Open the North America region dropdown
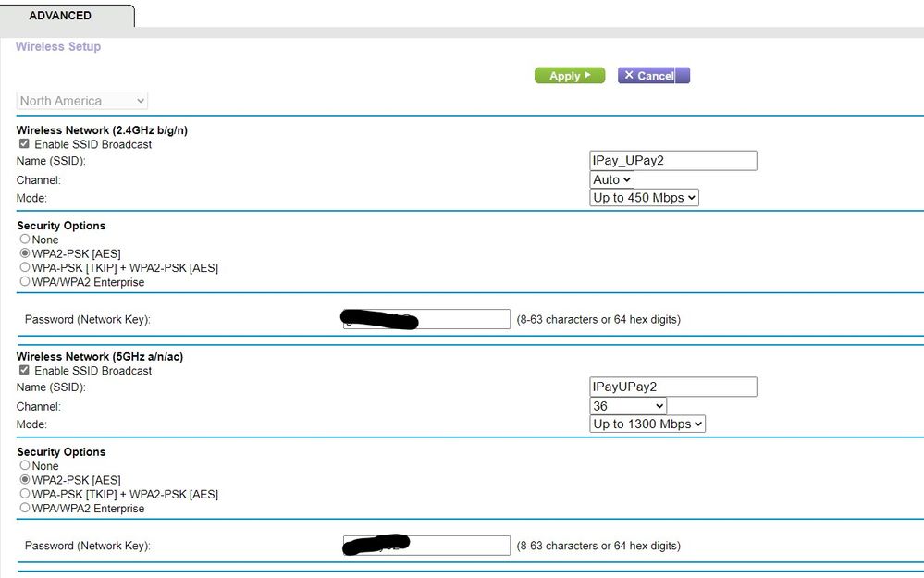 coord(81,100)
